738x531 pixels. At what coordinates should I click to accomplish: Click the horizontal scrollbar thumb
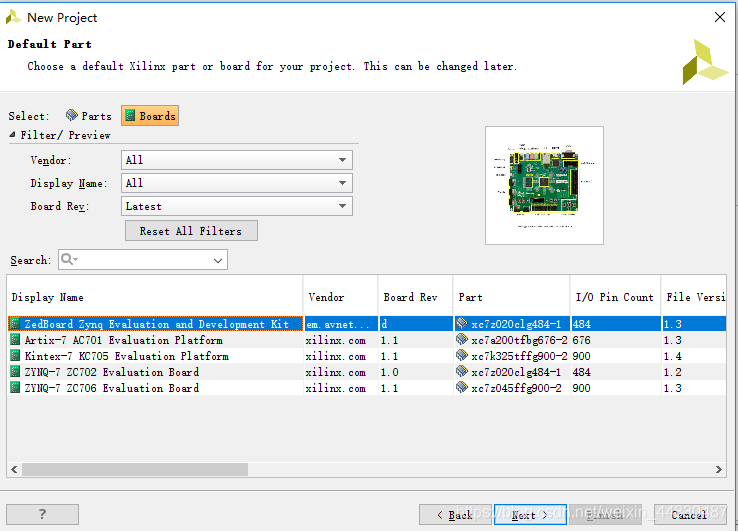coord(135,469)
